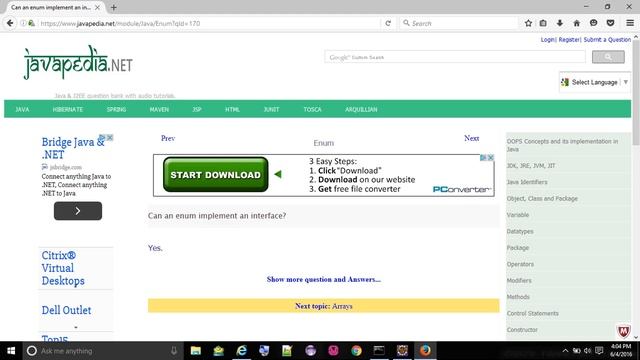The image size is (640, 360).
Task: Open the Firefox hamburger menu
Action: pyautogui.click(x=630, y=23)
